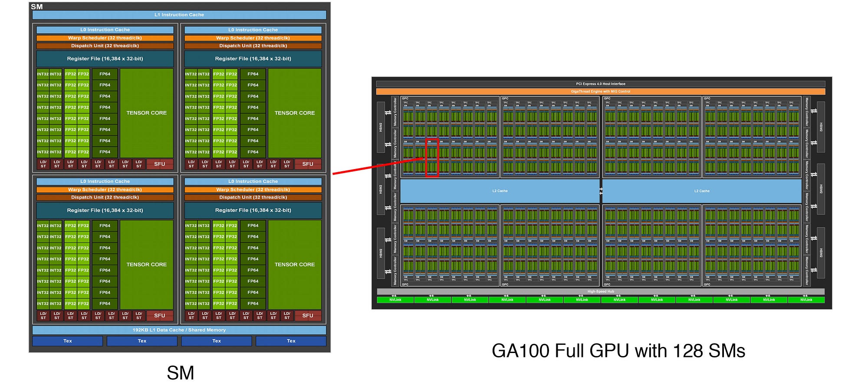
Task: Click the top-left partition's Warp Scheduler bar
Action: pyautogui.click(x=105, y=38)
